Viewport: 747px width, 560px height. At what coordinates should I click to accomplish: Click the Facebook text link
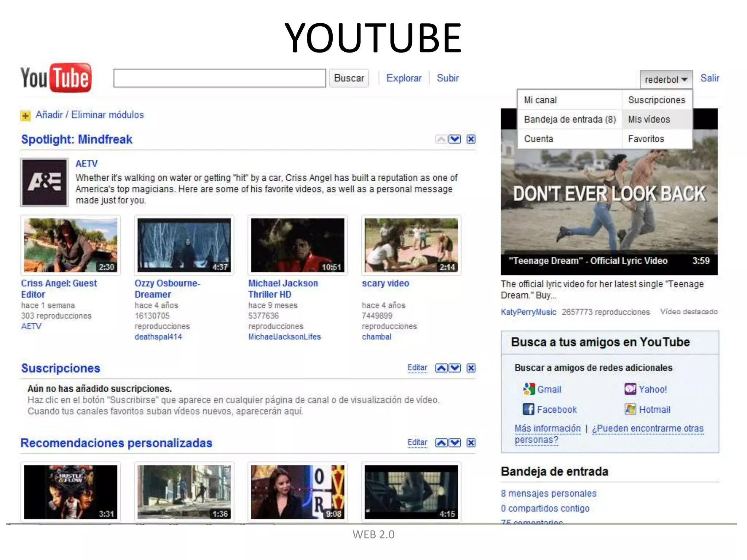point(557,410)
